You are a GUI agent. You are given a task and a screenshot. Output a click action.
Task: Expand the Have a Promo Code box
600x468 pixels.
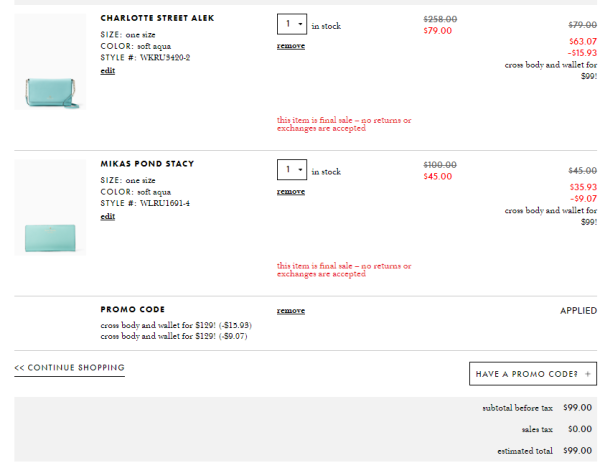pyautogui.click(x=533, y=374)
